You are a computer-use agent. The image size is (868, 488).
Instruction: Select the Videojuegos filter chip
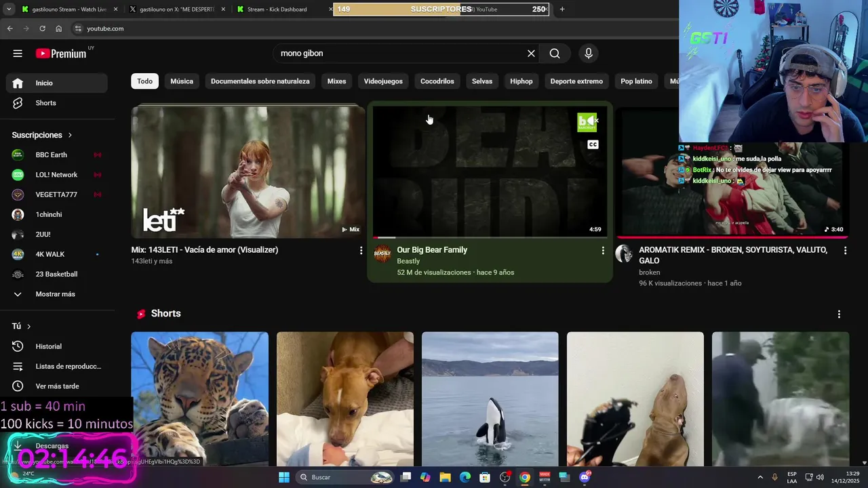pos(383,81)
